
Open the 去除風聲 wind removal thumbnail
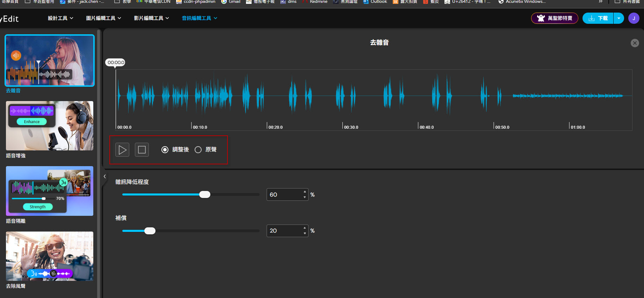pos(50,256)
